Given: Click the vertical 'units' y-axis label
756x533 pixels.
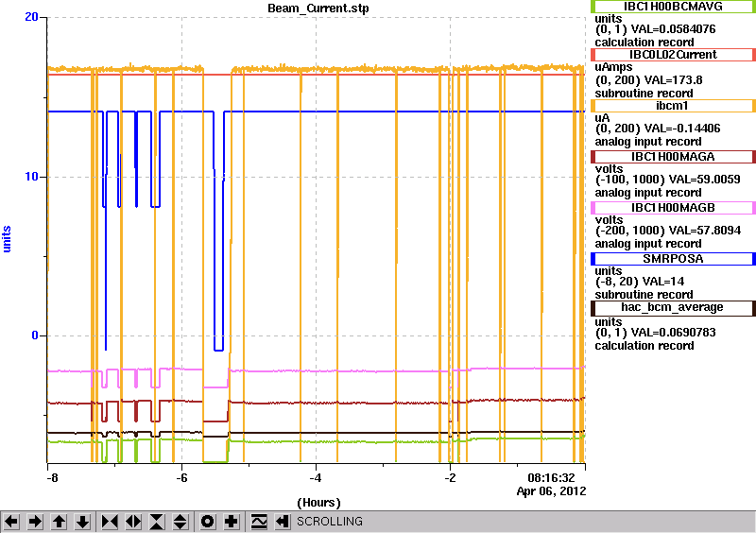Looking at the screenshot, I should 7,239.
